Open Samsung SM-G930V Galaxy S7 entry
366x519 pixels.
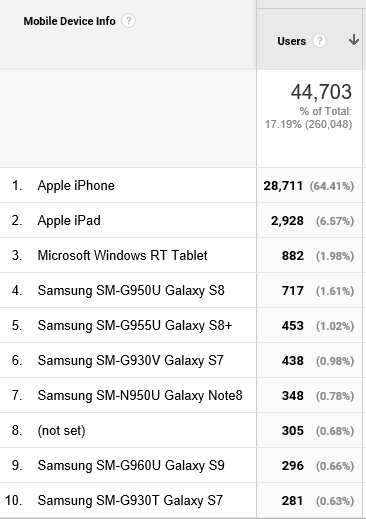coord(130,361)
